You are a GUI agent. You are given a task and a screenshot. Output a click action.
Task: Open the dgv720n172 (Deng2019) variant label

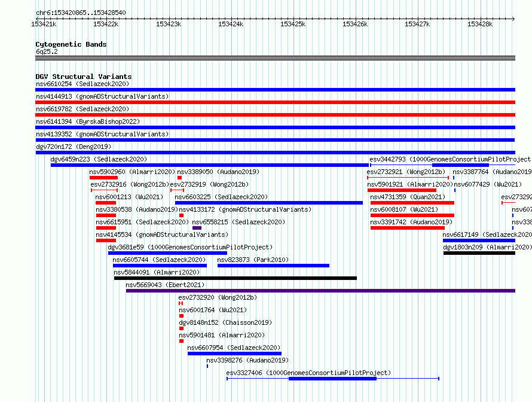click(x=74, y=147)
